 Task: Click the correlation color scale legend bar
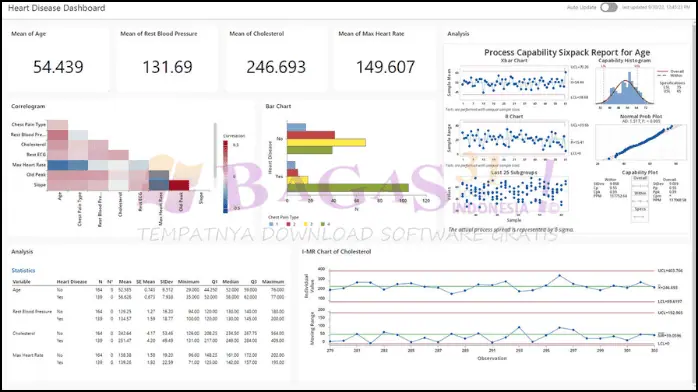click(226, 177)
